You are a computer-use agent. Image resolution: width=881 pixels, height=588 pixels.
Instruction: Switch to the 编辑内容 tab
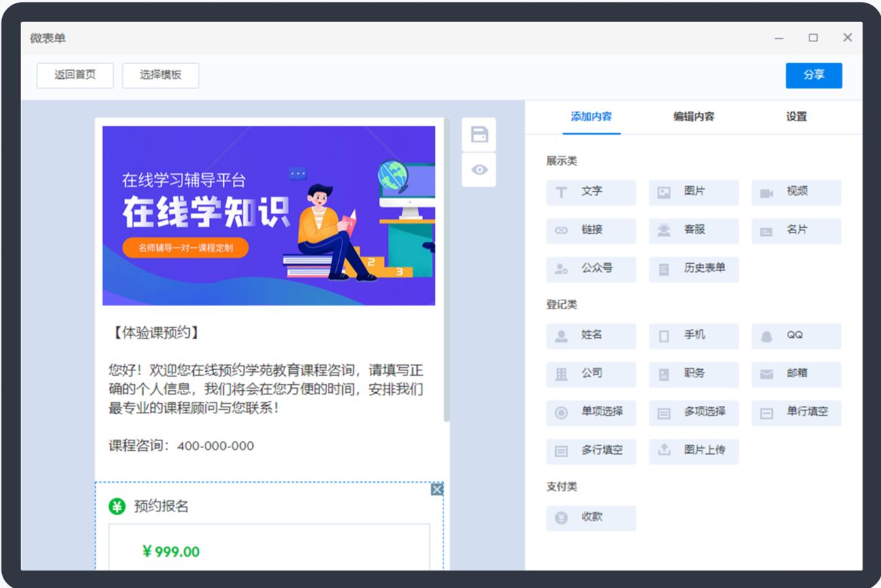coord(694,117)
